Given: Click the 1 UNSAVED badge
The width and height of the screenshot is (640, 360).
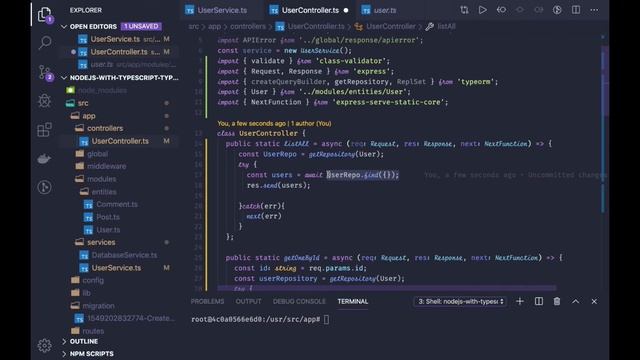Looking at the screenshot, I should pos(141,26).
